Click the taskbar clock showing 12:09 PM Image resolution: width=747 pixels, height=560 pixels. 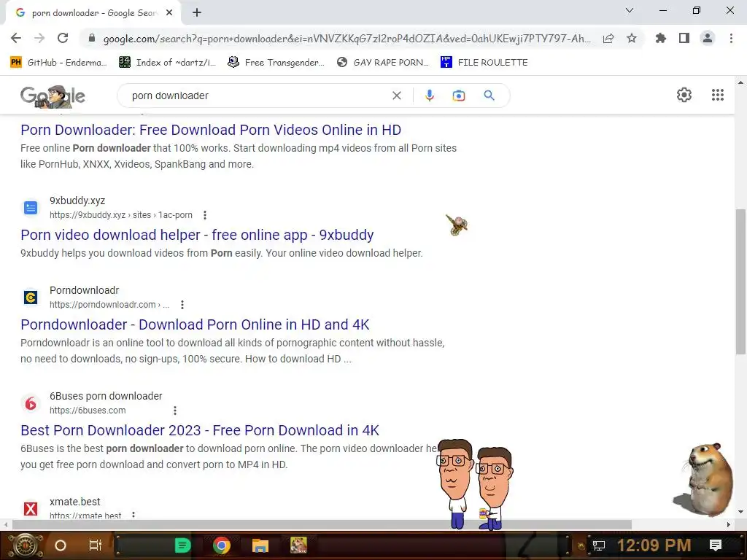[654, 545]
